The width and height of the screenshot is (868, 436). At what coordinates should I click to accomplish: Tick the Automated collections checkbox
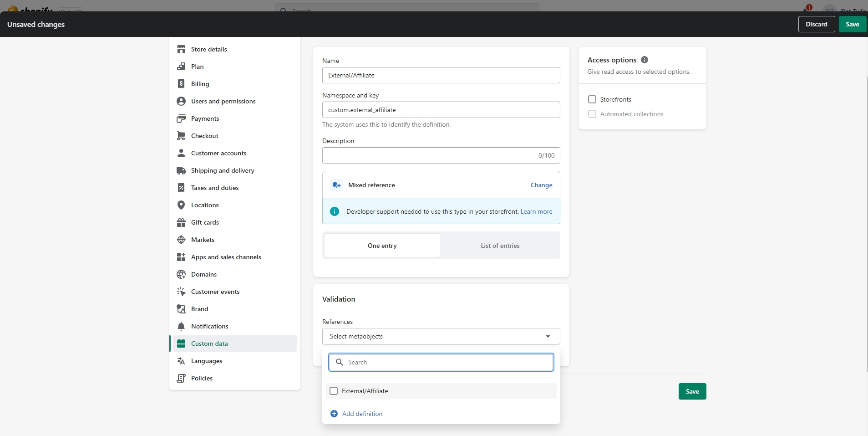click(592, 114)
